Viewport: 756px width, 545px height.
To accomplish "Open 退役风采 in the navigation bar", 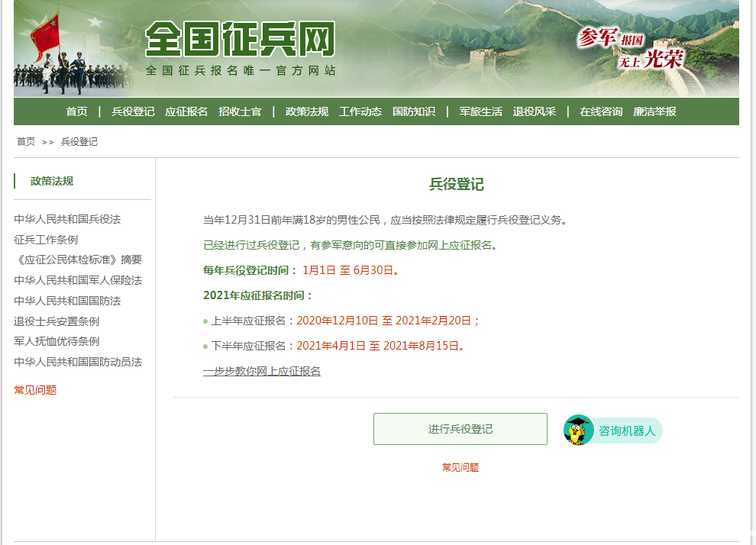I will [535, 111].
